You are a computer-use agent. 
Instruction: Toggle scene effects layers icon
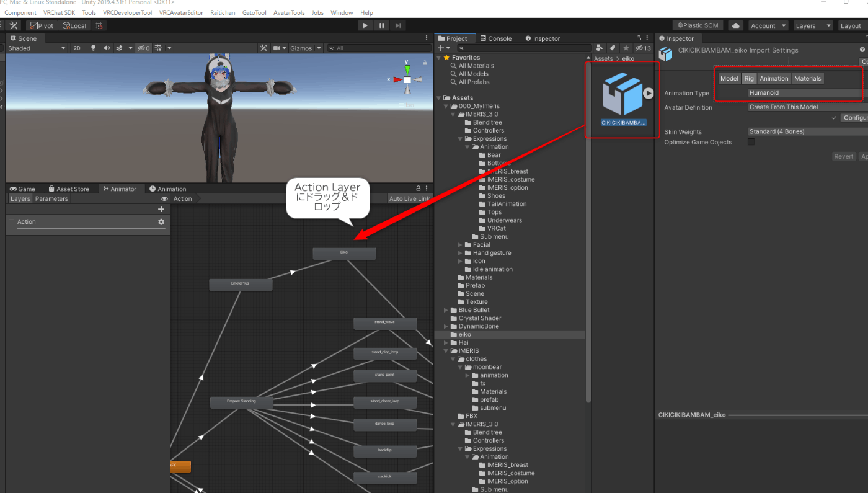(x=120, y=48)
